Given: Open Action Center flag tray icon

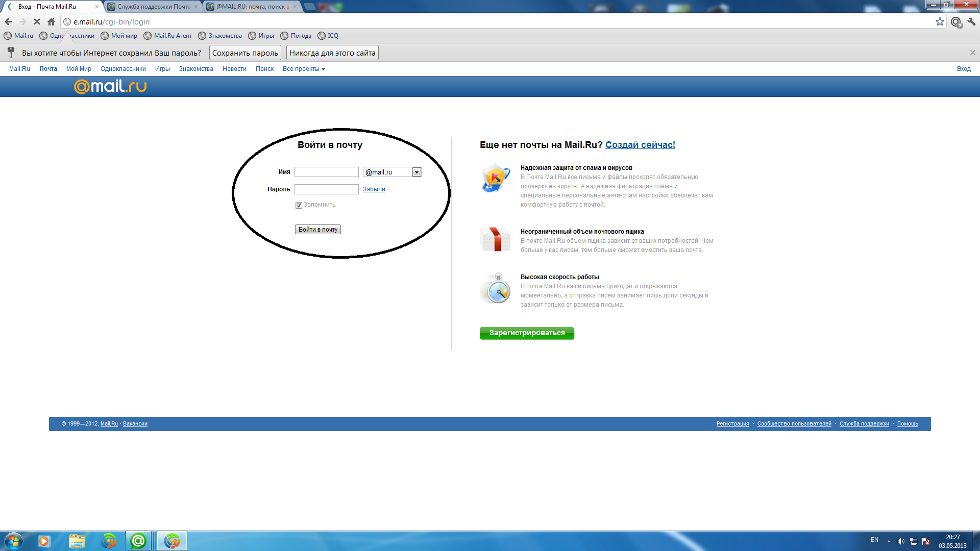Looking at the screenshot, I should pos(926,541).
